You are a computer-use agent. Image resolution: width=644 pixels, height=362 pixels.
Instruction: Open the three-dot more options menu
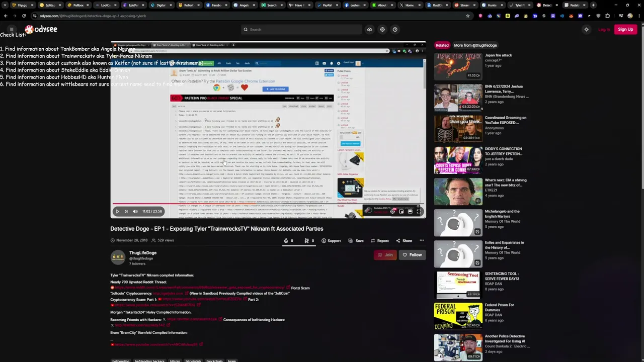[x=422, y=241]
